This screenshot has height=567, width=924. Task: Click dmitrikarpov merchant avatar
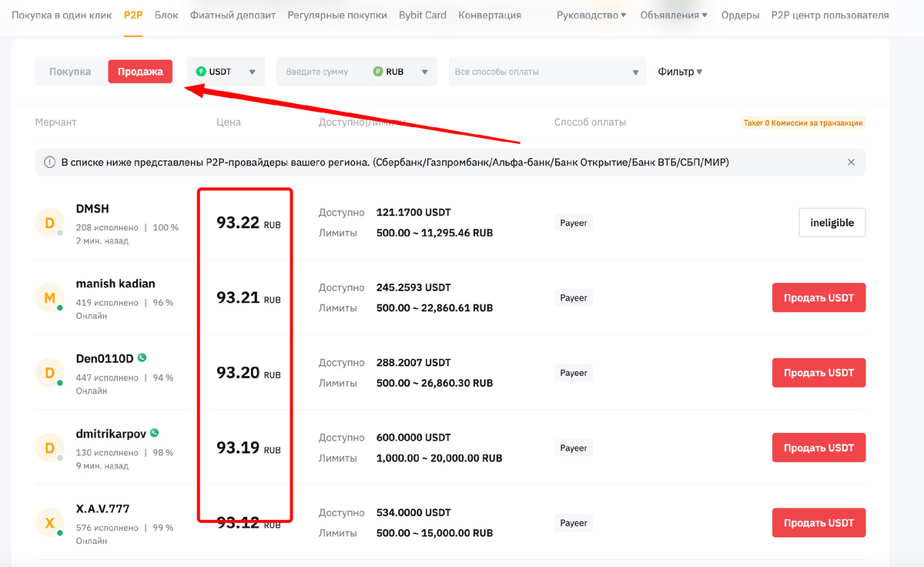(x=50, y=448)
